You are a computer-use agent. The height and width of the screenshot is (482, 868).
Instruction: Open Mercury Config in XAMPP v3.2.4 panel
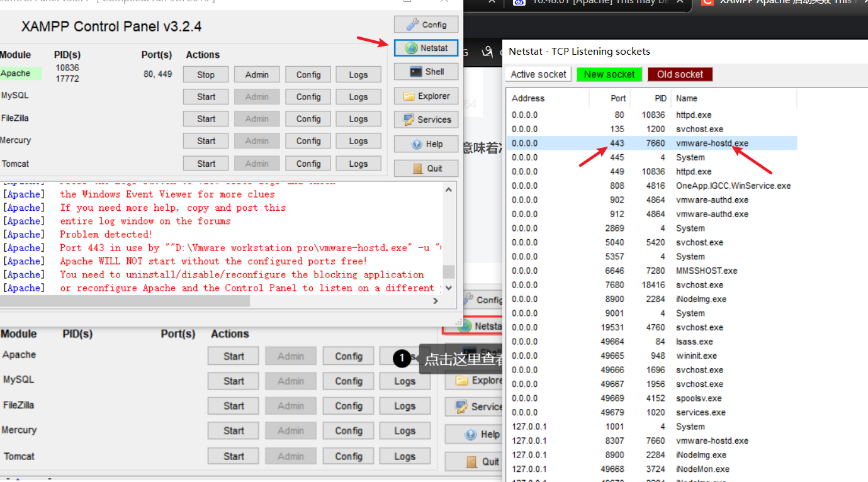pos(308,141)
